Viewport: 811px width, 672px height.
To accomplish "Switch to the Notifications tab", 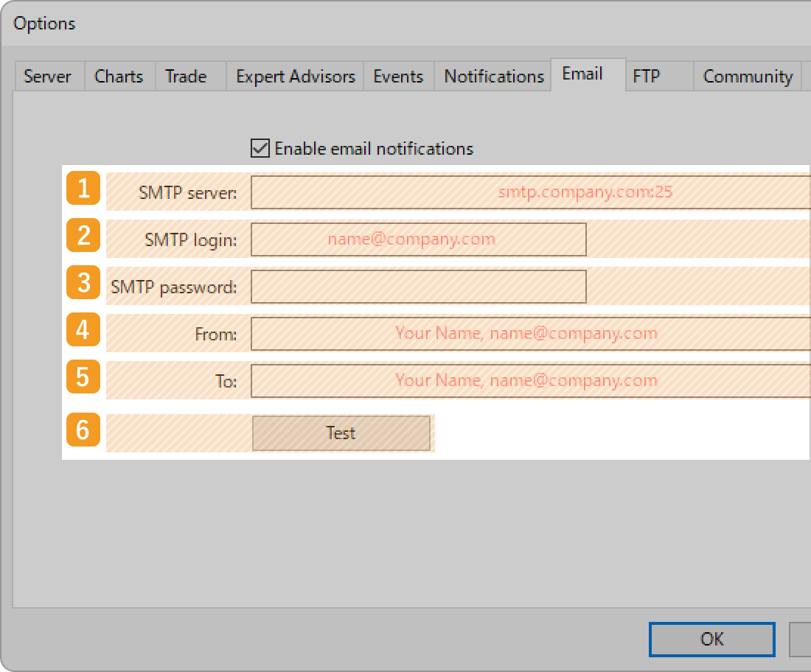I will coord(492,76).
